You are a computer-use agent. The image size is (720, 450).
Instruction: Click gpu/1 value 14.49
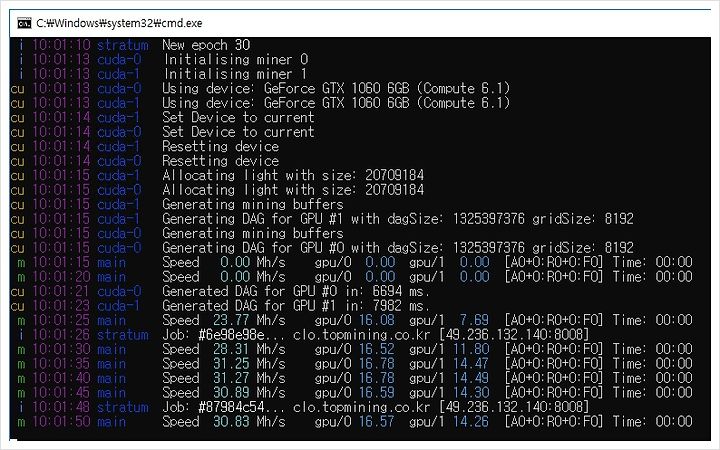coord(471,378)
